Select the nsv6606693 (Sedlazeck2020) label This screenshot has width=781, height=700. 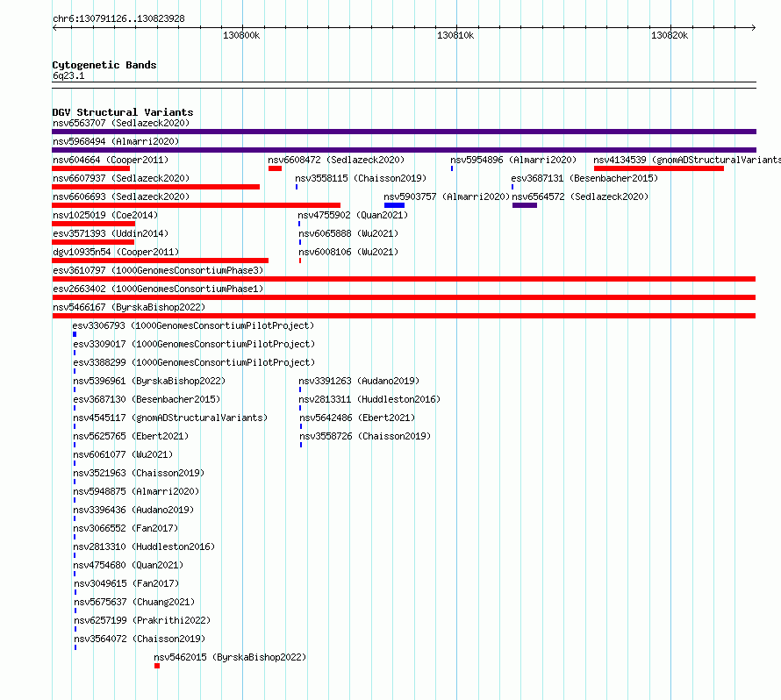[x=121, y=196]
